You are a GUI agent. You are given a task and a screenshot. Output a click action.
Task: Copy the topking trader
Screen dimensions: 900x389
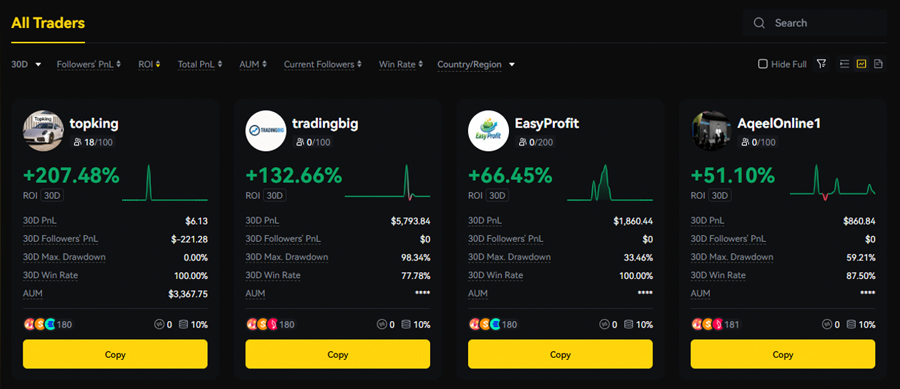coord(115,354)
